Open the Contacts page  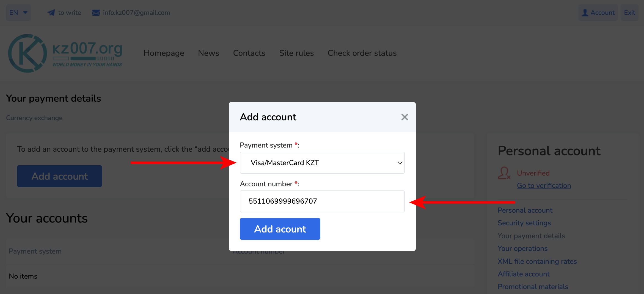(x=249, y=53)
